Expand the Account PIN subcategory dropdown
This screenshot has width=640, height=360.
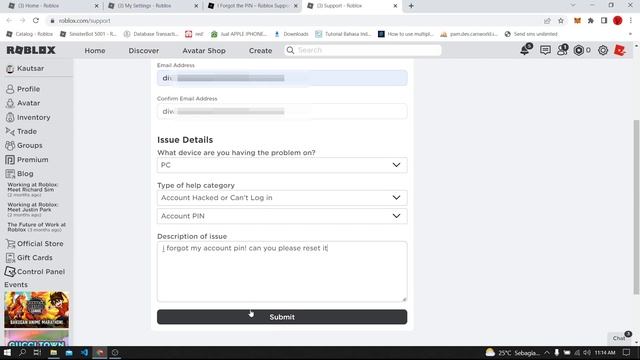pos(282,216)
